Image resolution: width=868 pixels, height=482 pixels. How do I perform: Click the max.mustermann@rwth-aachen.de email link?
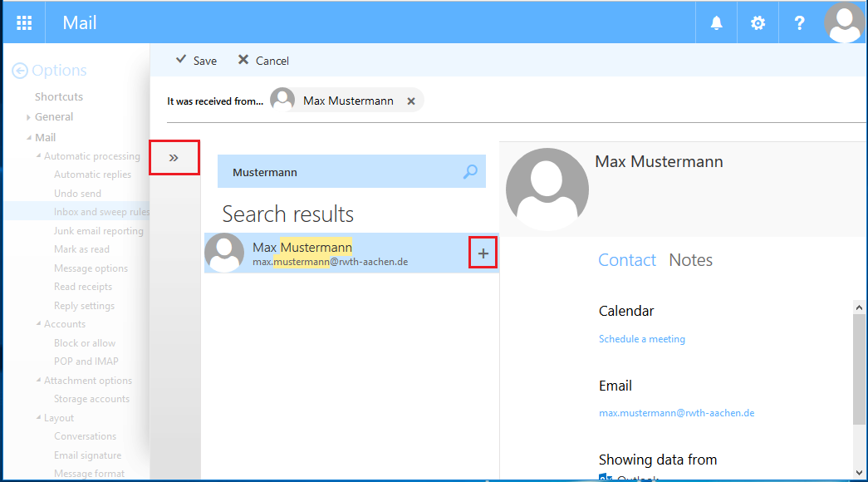click(x=676, y=412)
